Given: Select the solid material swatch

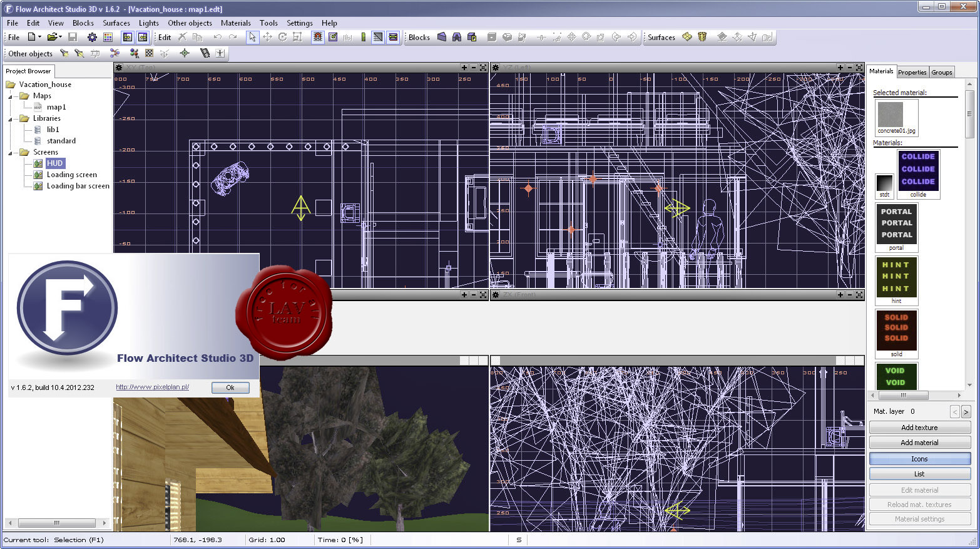Looking at the screenshot, I should click(896, 333).
